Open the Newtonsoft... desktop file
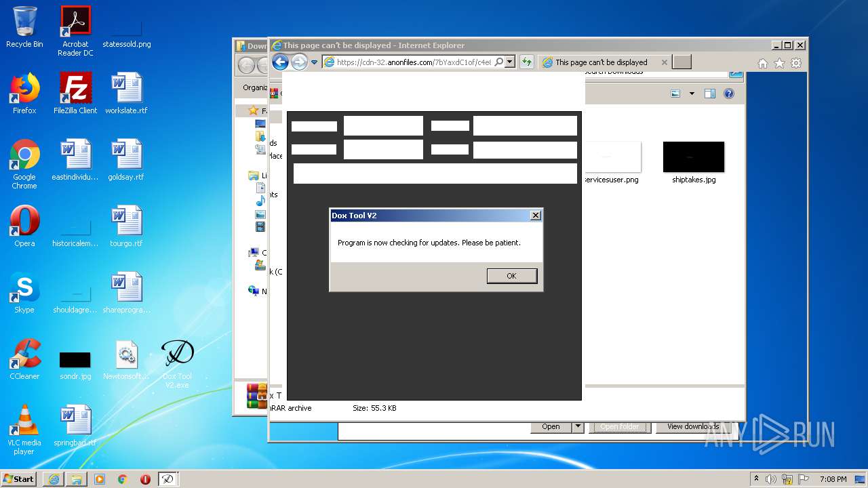Screen dimensions: 868x488 [126, 359]
